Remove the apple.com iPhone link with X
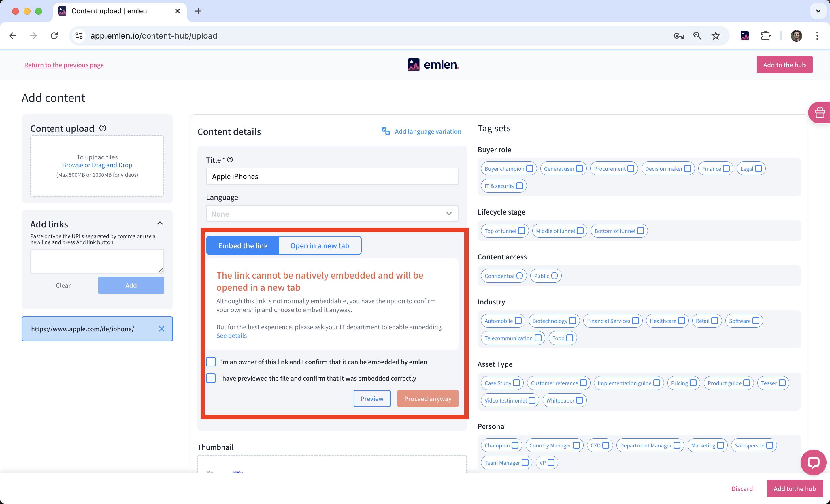Image resolution: width=830 pixels, height=504 pixels. pyautogui.click(x=161, y=329)
